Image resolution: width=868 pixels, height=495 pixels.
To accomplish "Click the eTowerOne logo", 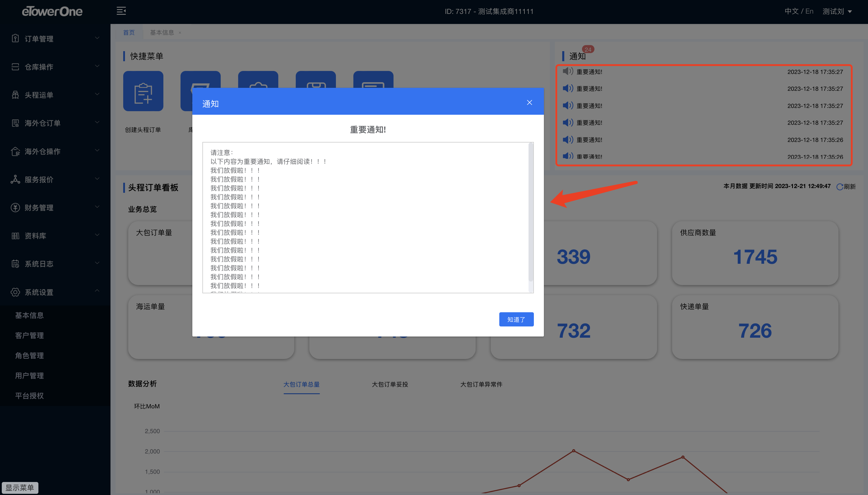I will (52, 12).
